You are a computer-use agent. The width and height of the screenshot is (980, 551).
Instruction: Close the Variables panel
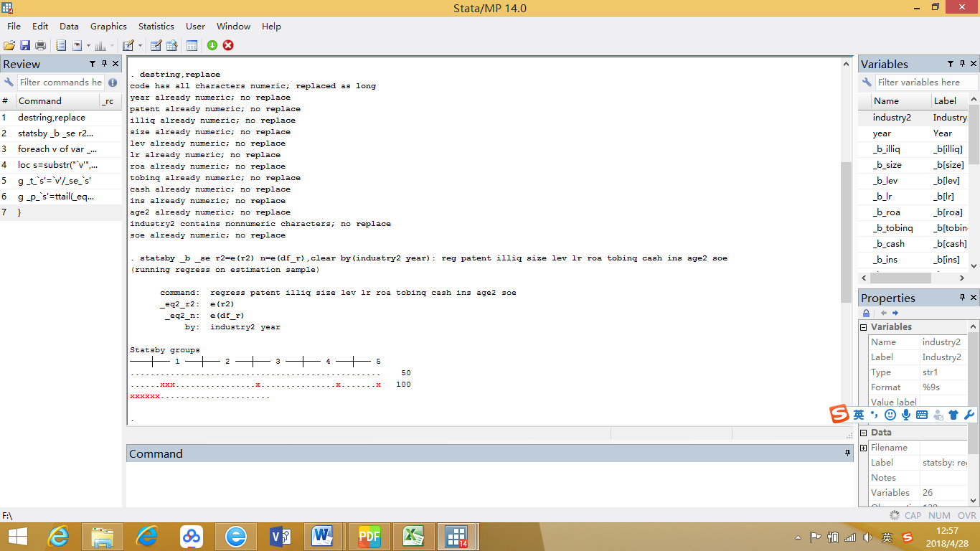pos(974,64)
